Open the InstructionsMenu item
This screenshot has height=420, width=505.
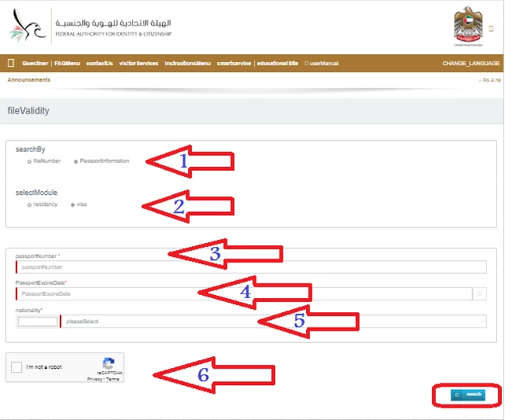click(187, 63)
